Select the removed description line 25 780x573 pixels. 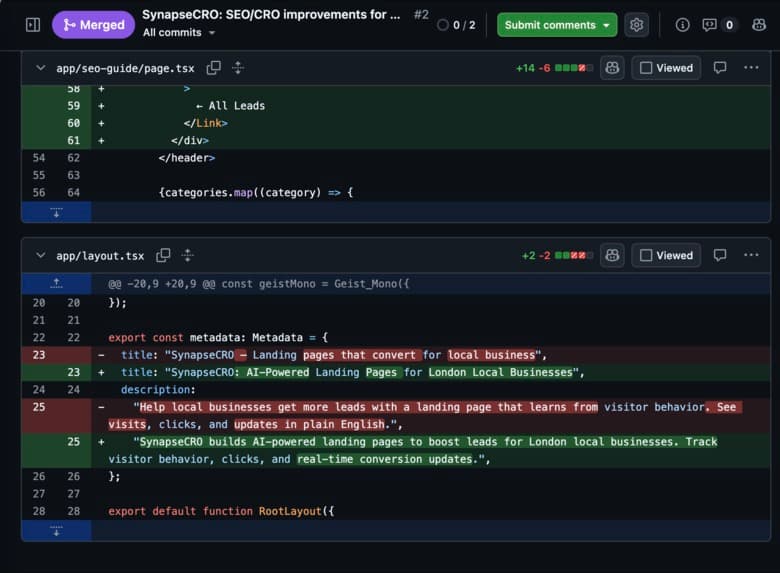(396, 416)
